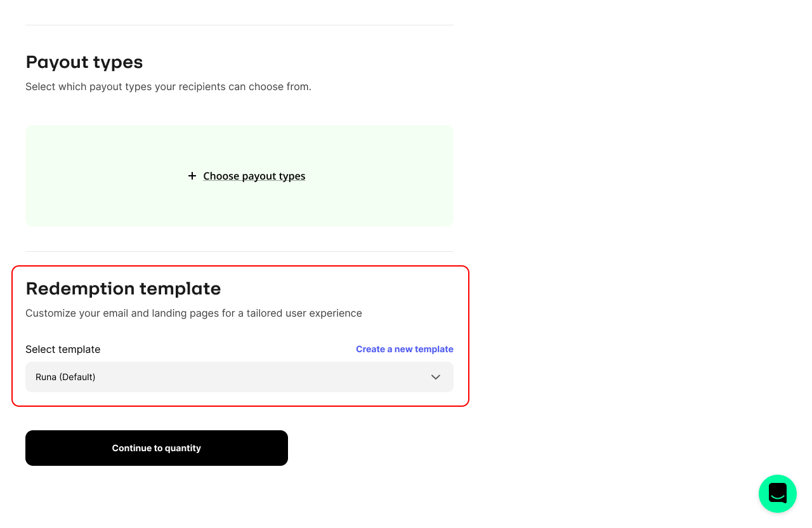Expand the Select template dropdown
This screenshot has width=812, height=528.
click(x=239, y=377)
